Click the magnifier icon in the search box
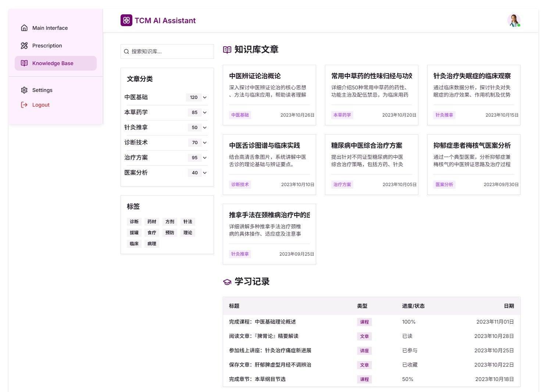The width and height of the screenshot is (547, 392). pyautogui.click(x=126, y=51)
